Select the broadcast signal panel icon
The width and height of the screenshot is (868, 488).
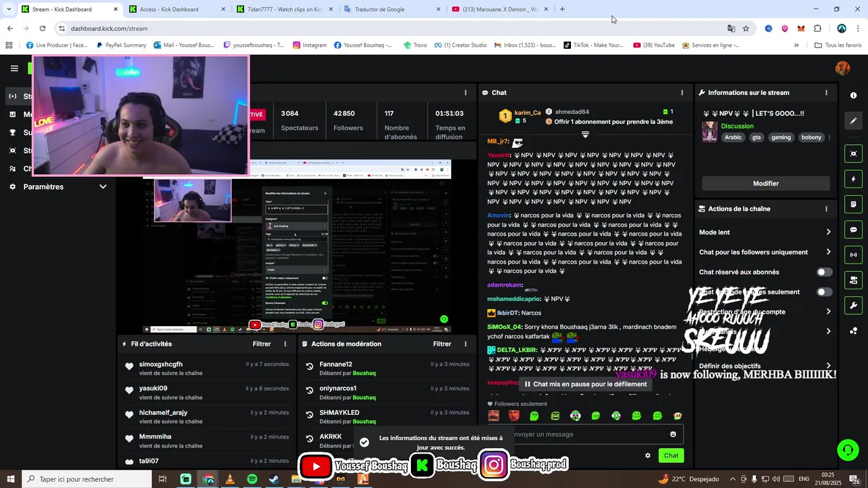click(x=854, y=255)
